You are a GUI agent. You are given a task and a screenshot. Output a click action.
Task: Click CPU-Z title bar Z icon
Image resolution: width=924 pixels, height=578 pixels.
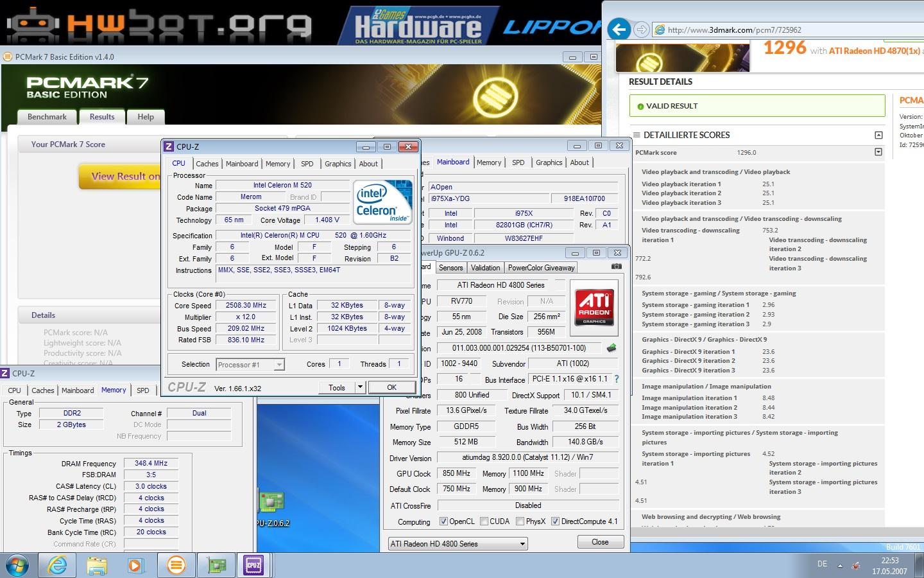tap(169, 146)
